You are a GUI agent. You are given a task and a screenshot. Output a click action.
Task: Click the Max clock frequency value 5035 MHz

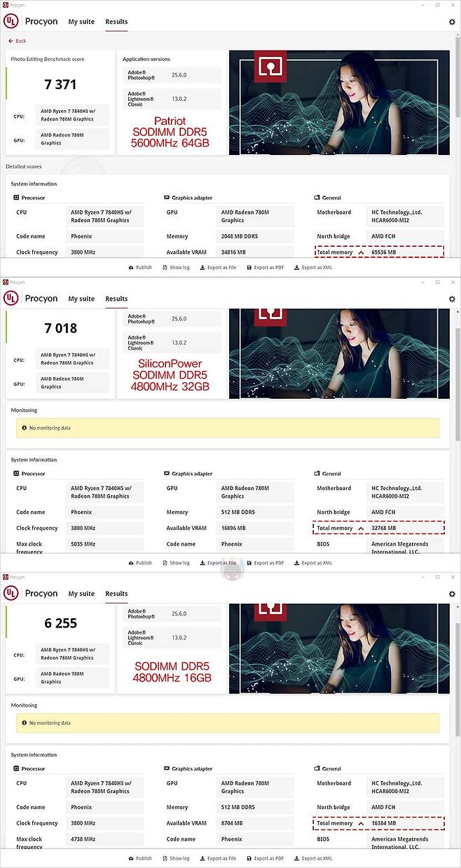[x=83, y=544]
